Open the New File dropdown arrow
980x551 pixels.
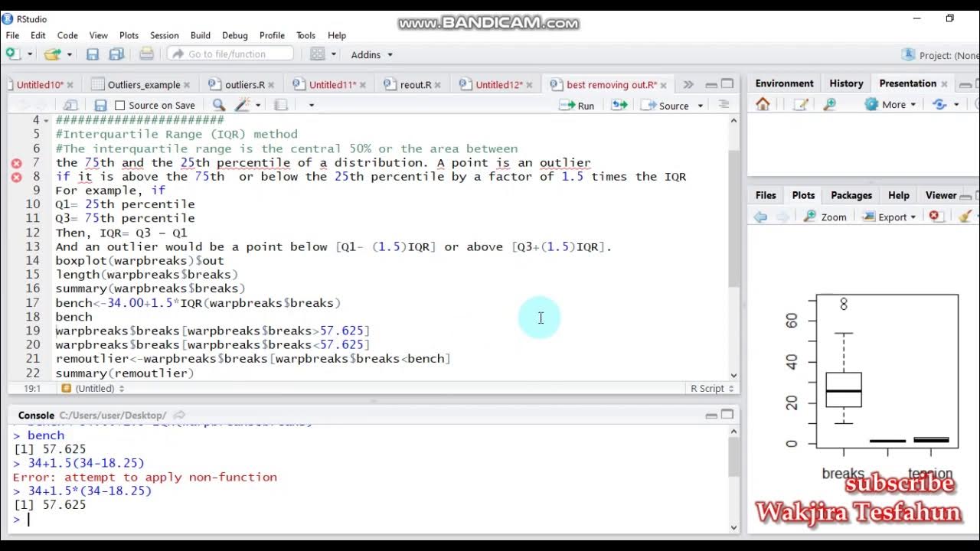click(x=30, y=54)
